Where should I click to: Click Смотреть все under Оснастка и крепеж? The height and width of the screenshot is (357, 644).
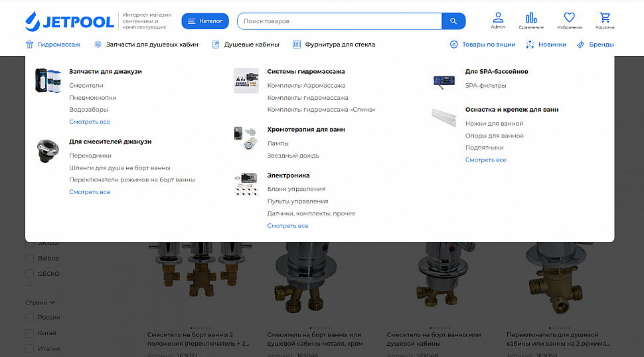[486, 160]
